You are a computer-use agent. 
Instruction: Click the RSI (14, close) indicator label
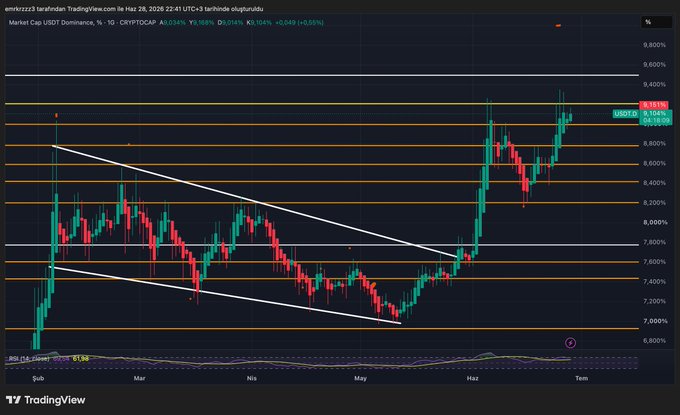(x=29, y=359)
